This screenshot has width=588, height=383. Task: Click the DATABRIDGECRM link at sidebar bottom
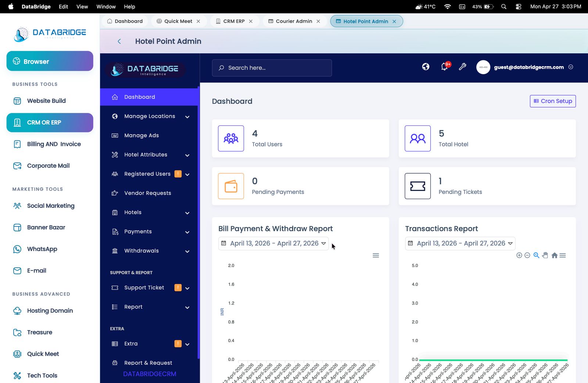point(150,374)
